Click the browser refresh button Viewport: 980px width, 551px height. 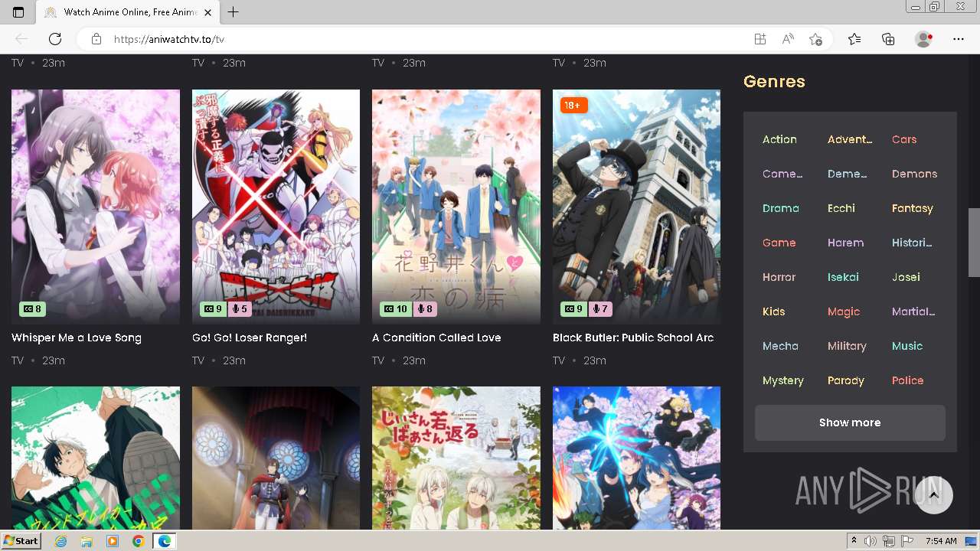(x=55, y=39)
